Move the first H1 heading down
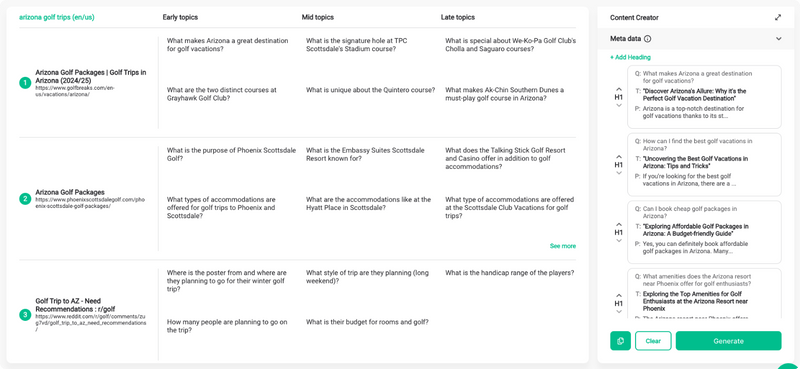The width and height of the screenshot is (800, 369). click(618, 105)
